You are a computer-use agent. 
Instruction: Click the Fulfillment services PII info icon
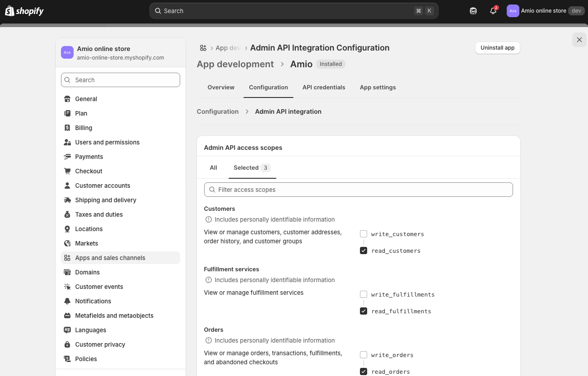[x=209, y=280]
